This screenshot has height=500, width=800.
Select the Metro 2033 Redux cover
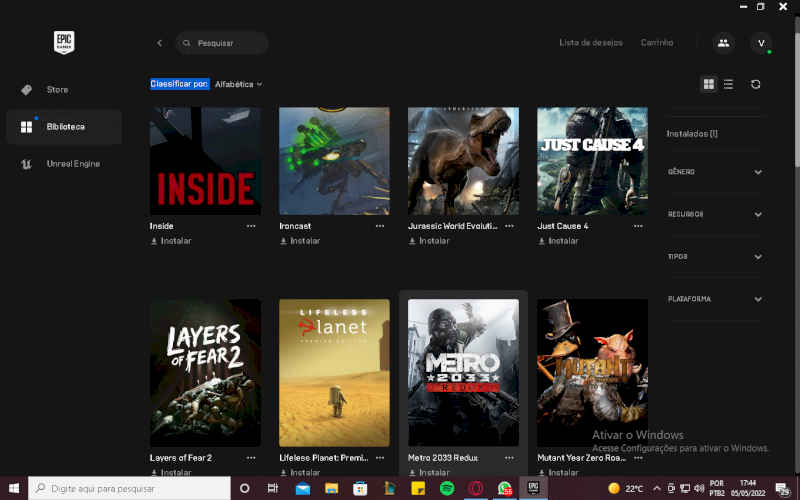[x=463, y=372]
